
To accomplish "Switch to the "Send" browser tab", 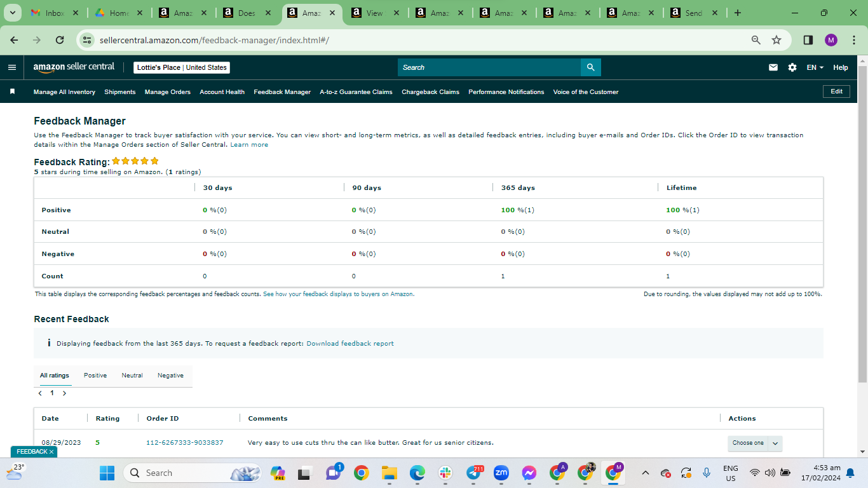I will (694, 13).
